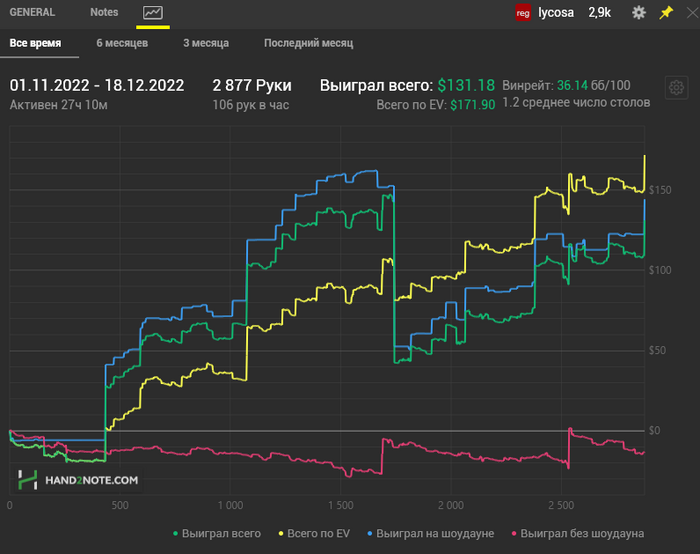
Task: Click the red reg player badge
Action: click(x=523, y=13)
